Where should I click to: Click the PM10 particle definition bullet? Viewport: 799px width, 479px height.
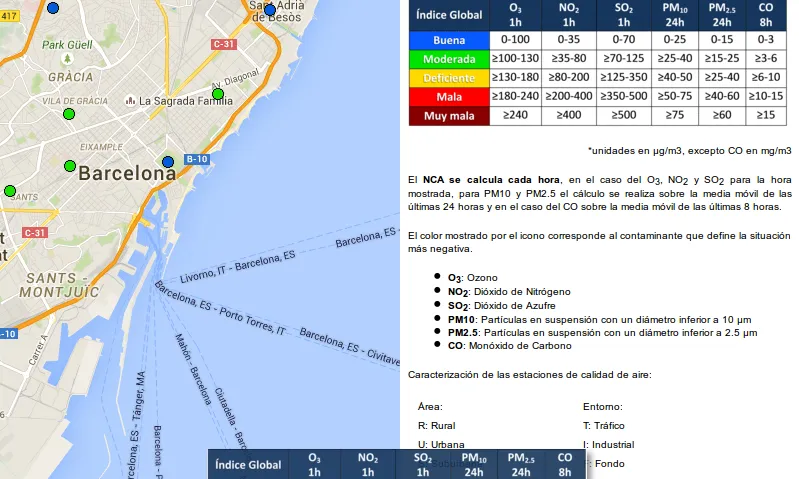click(599, 320)
